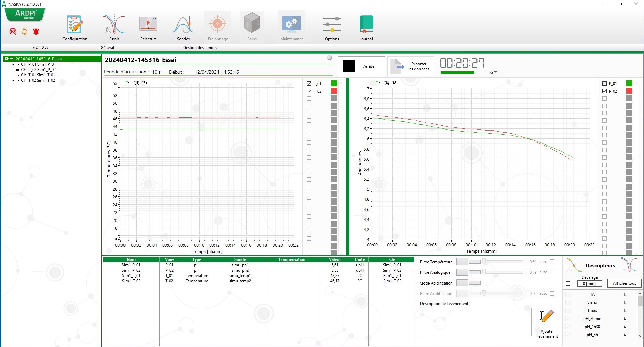This screenshot has height=347, width=644.
Task: Uncheck the T_01 curve checkbox
Action: (x=309, y=83)
